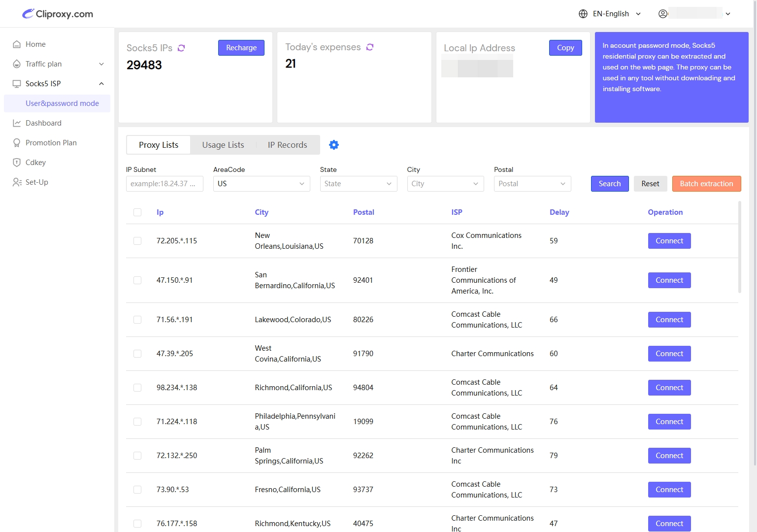Click the IP Subnet input field

tap(165, 184)
